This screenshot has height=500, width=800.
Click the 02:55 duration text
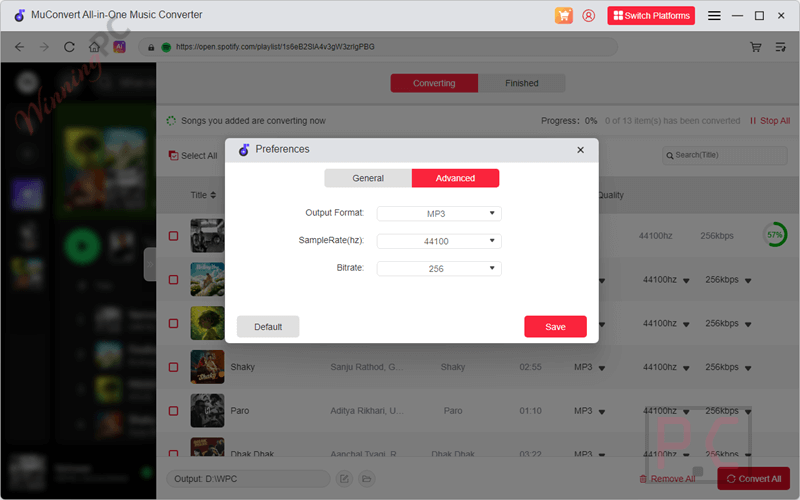pos(530,367)
